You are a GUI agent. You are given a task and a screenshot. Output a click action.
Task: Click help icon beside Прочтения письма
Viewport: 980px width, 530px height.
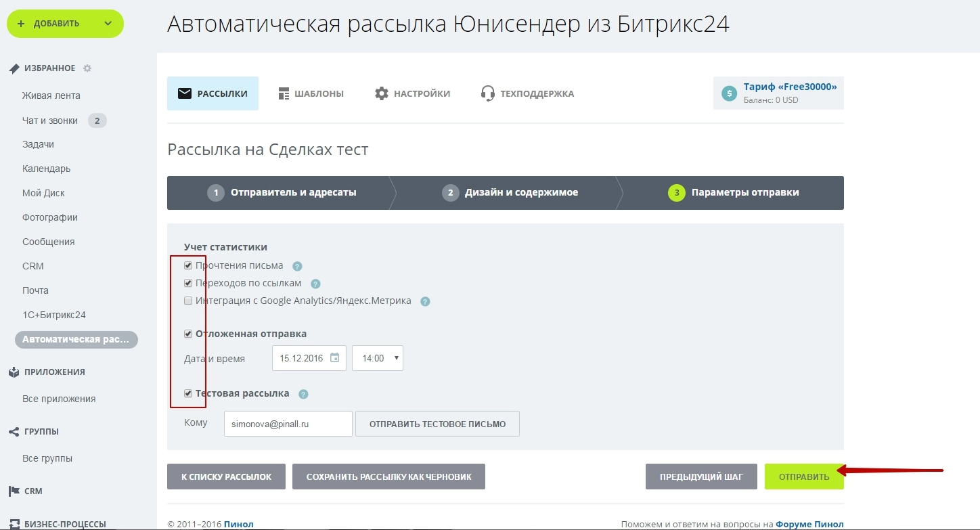coord(297,266)
